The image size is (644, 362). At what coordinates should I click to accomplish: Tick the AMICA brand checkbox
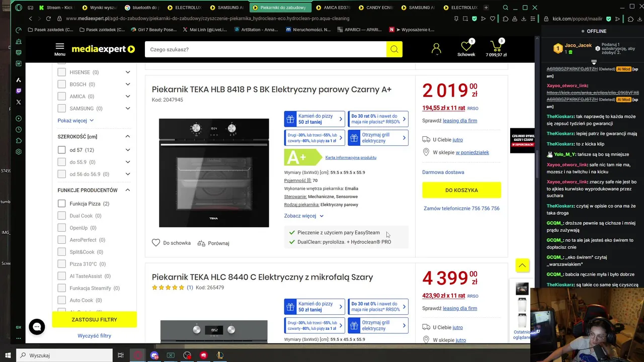(61, 96)
